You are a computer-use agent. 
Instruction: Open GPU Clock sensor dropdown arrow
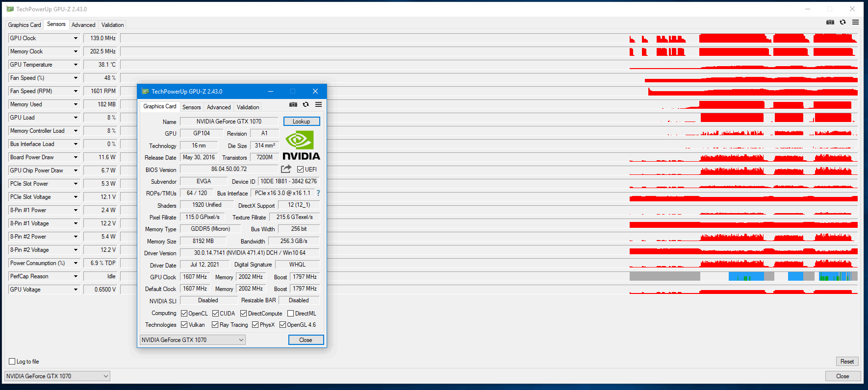[76, 38]
